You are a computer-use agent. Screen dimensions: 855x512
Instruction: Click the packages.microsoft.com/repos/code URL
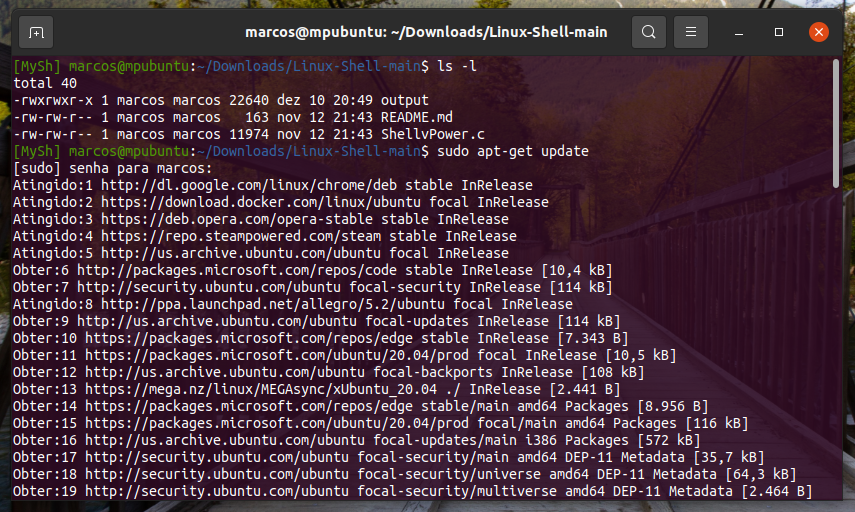click(237, 270)
